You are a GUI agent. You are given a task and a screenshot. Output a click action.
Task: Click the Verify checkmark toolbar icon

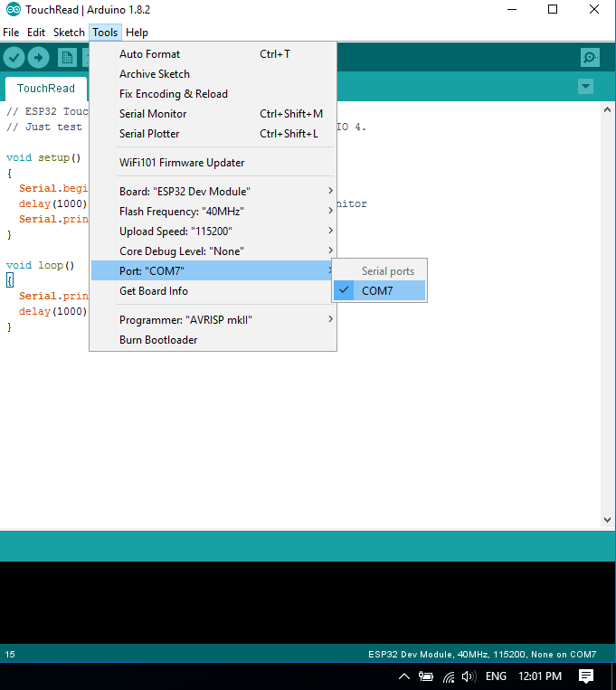tap(14, 58)
